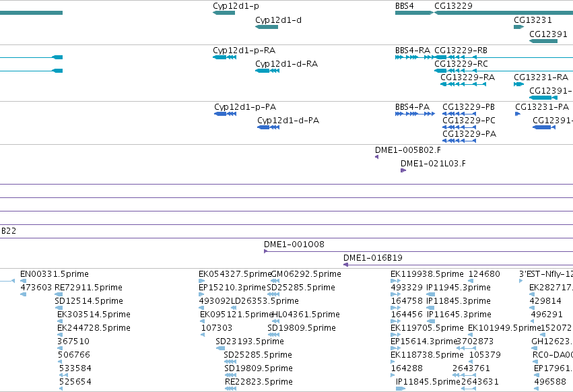Select EST entry 164456

pos(407,315)
